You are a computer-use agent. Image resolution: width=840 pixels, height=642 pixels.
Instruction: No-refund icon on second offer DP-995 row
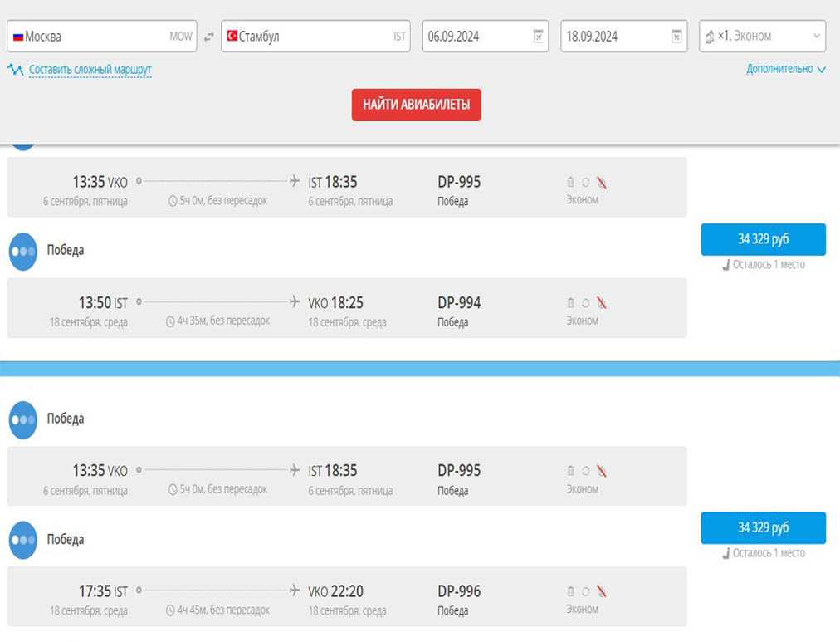[x=602, y=471]
